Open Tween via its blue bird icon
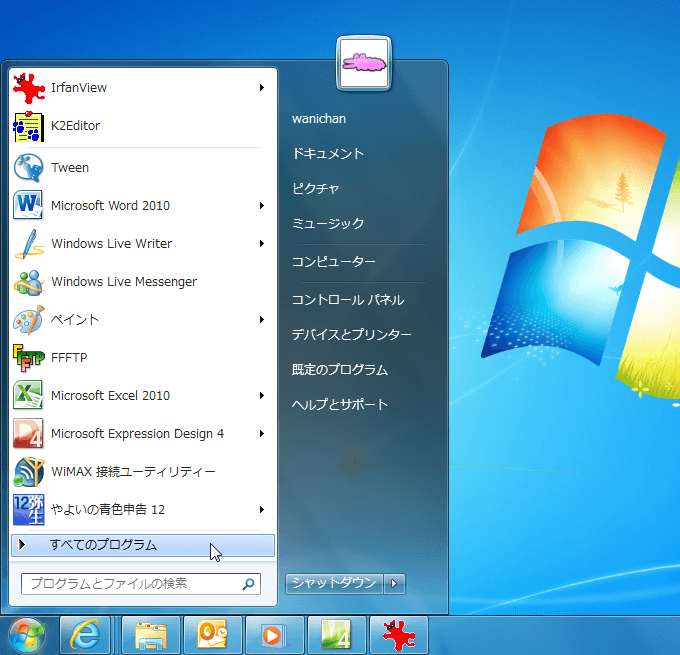The height and width of the screenshot is (655, 680). (x=29, y=167)
